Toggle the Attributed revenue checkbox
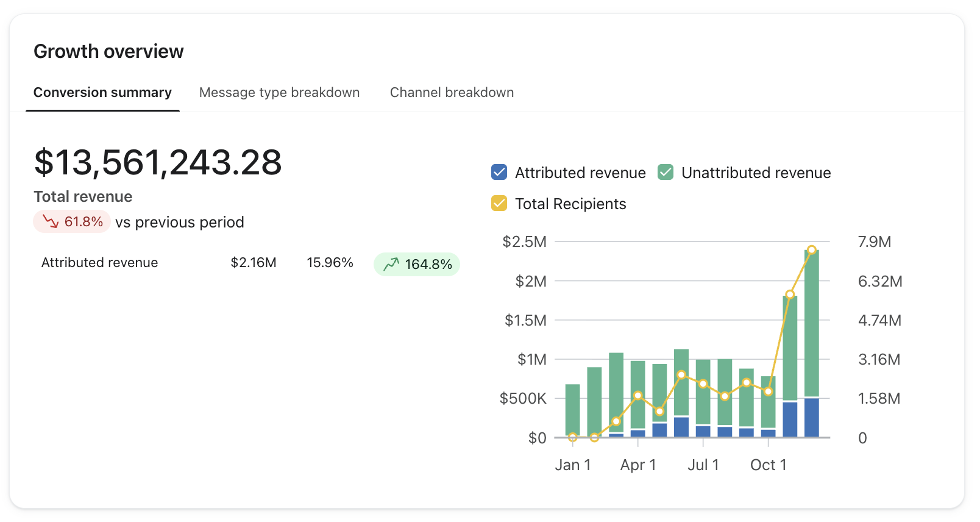Image resolution: width=980 pixels, height=522 pixels. click(x=499, y=173)
